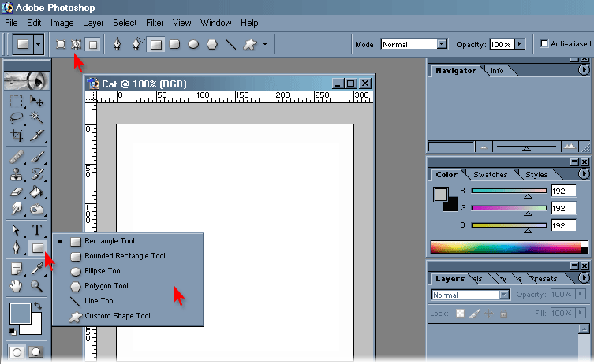594x364 pixels.
Task: Enable the Paths mode button
Action: tap(77, 45)
